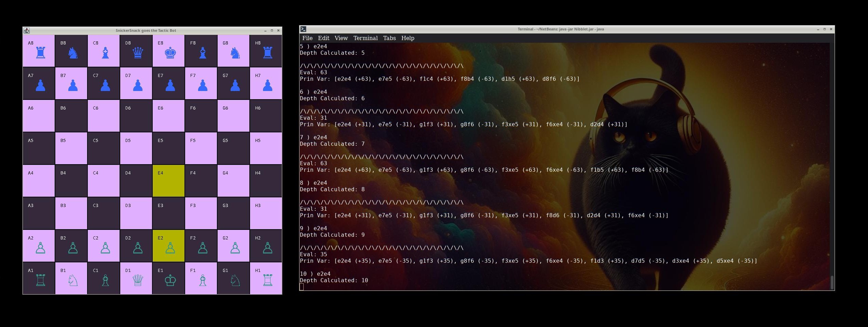Click the terminal vertical scrollbar thumb
This screenshot has width=868, height=327.
point(832,283)
